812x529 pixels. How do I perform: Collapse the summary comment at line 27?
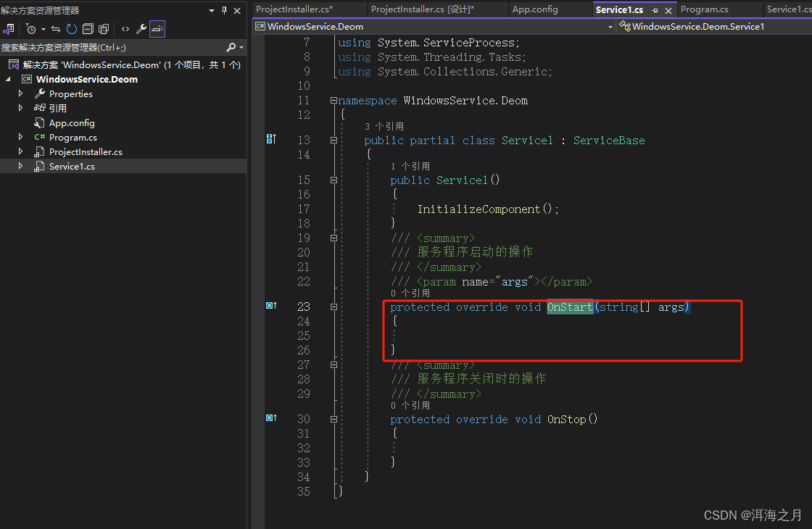(334, 365)
